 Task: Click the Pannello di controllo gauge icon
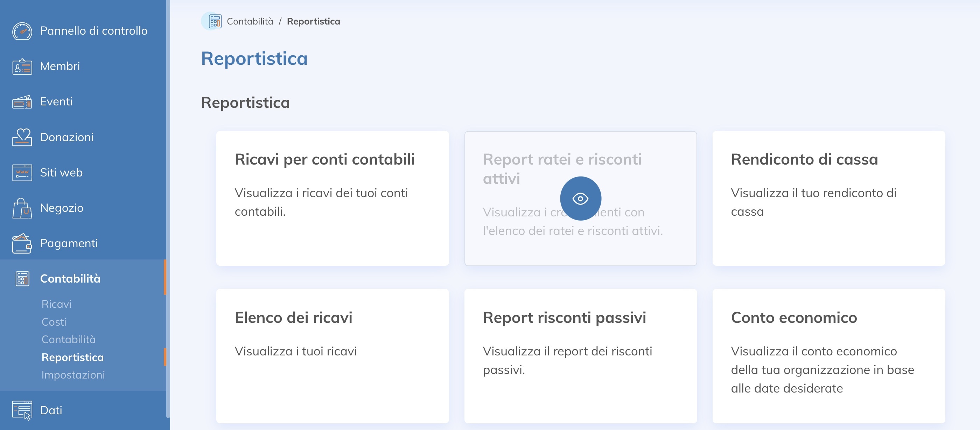pyautogui.click(x=22, y=31)
